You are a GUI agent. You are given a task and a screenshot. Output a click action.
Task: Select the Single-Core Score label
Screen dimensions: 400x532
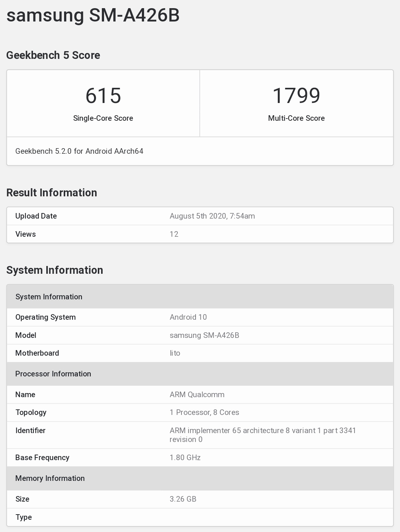pos(103,118)
